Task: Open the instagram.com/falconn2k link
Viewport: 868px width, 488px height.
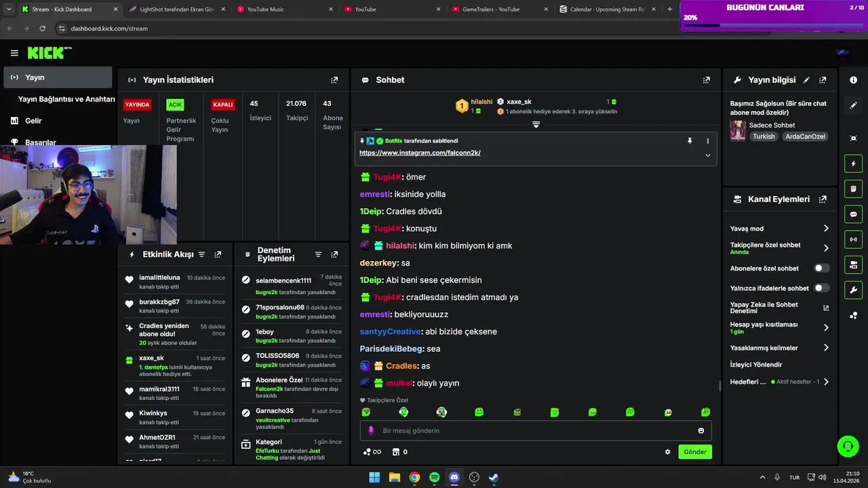Action: pyautogui.click(x=420, y=153)
